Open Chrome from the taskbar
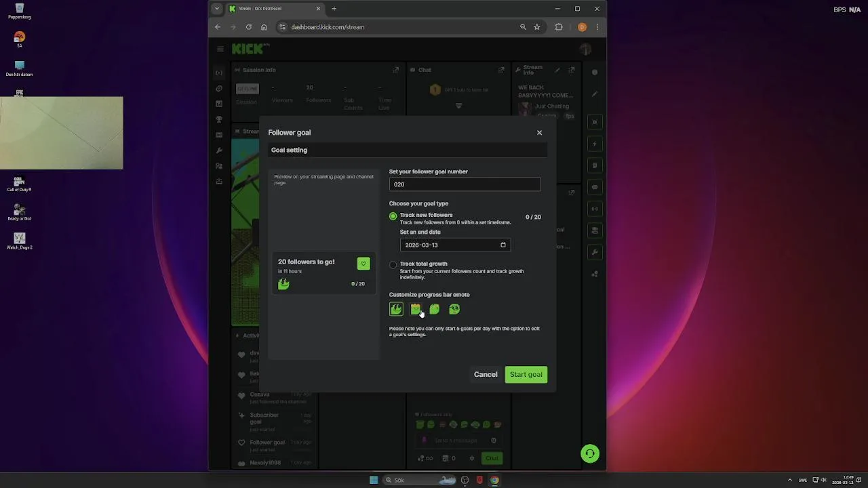Screen dimensions: 868x488 (494, 480)
